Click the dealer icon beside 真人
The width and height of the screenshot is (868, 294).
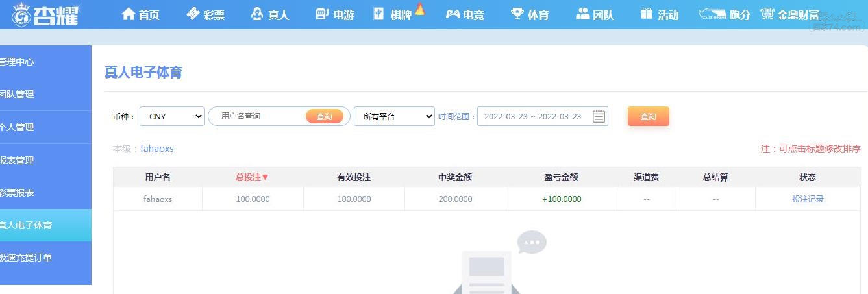(257, 14)
